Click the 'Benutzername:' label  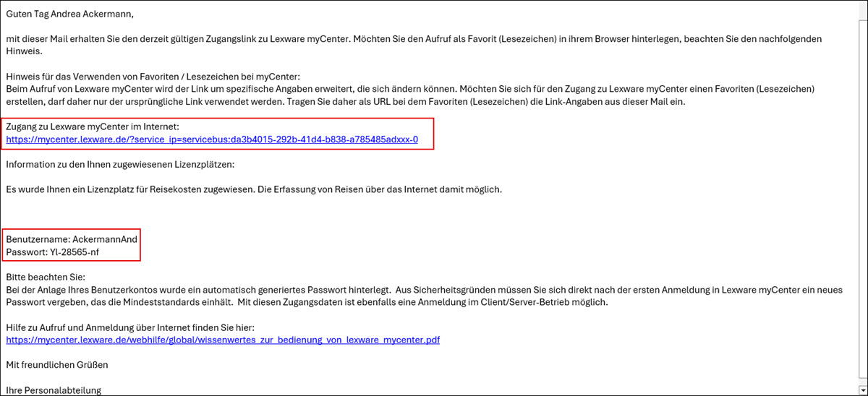pyautogui.click(x=38, y=239)
